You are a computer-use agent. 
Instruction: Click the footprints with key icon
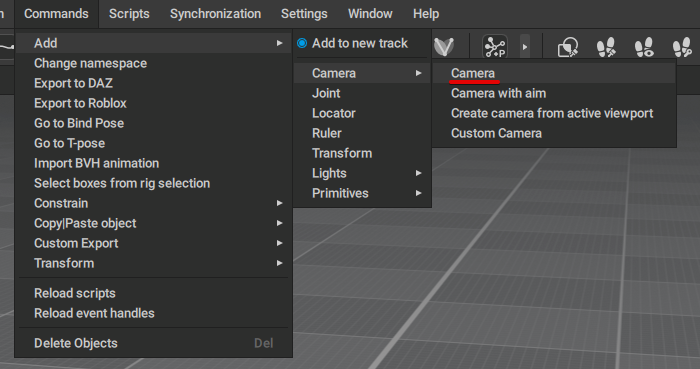[x=682, y=47]
